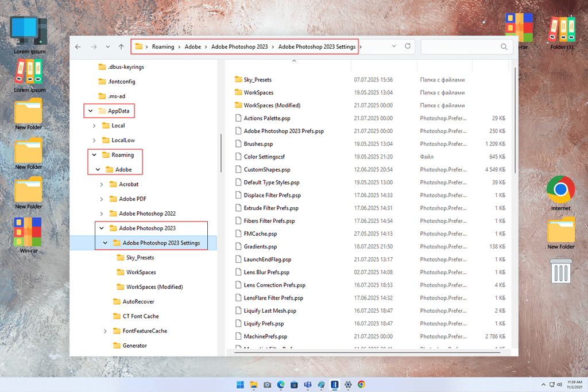Open Microsoft Edge in taskbar

click(x=281, y=385)
